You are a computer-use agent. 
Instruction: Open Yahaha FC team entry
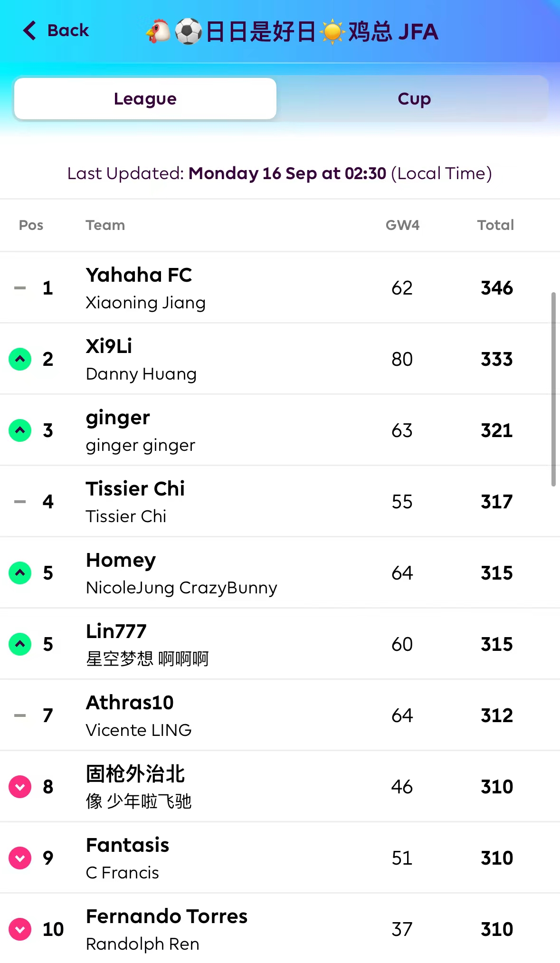[x=139, y=276]
